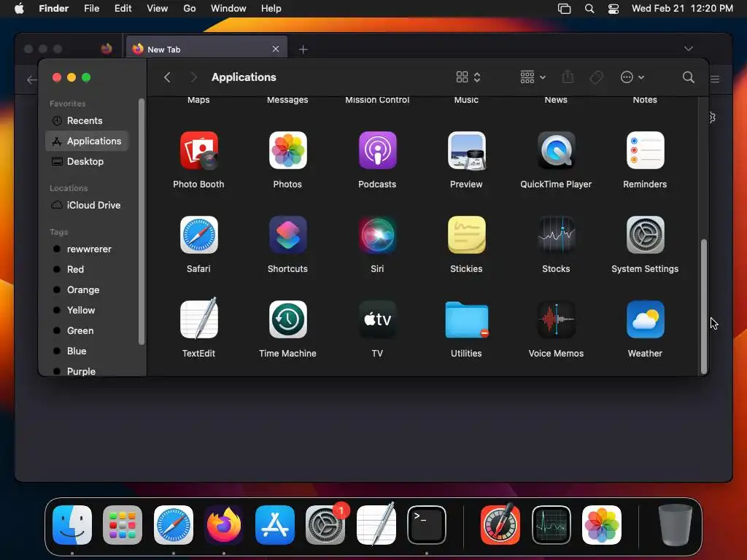The height and width of the screenshot is (560, 747).
Task: Open the Utilities folder
Action: coord(466,319)
